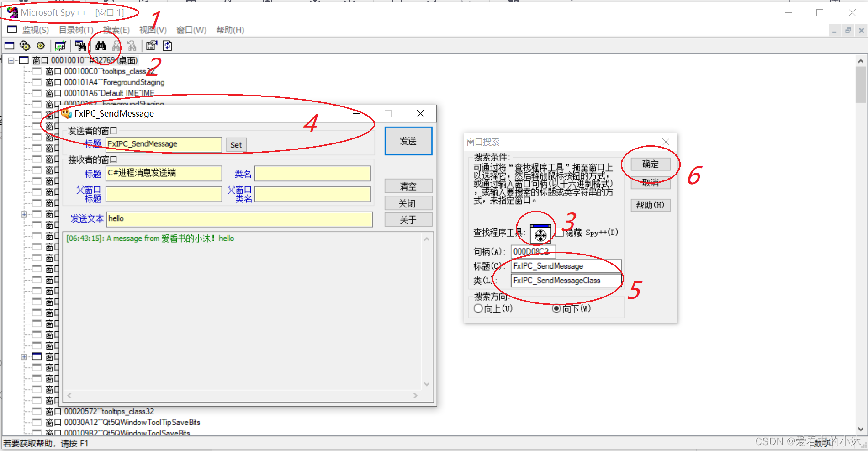Click the receiver title field C#进程消息发送端

coord(164,173)
